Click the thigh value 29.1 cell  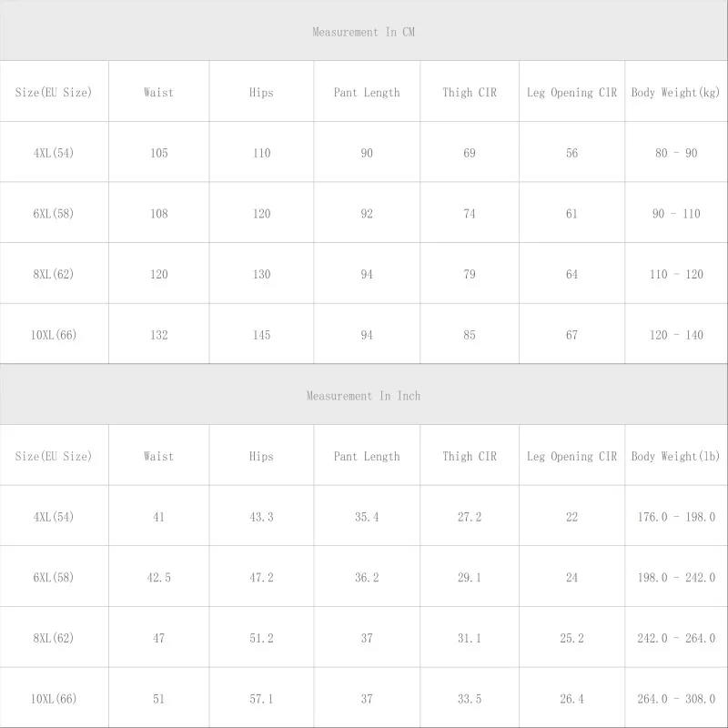tap(470, 578)
